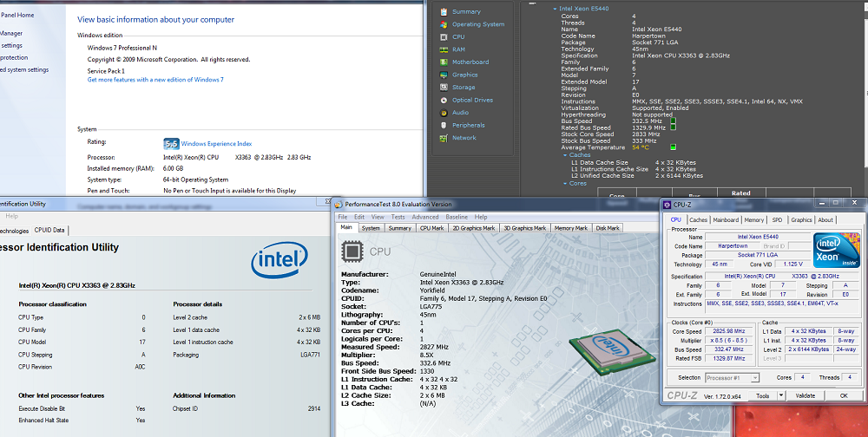Open the File menu in PerformanceTest

point(343,217)
